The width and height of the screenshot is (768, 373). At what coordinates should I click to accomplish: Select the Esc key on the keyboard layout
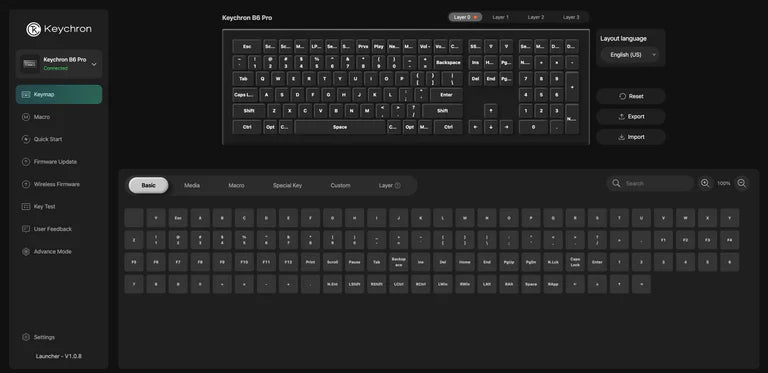[247, 47]
